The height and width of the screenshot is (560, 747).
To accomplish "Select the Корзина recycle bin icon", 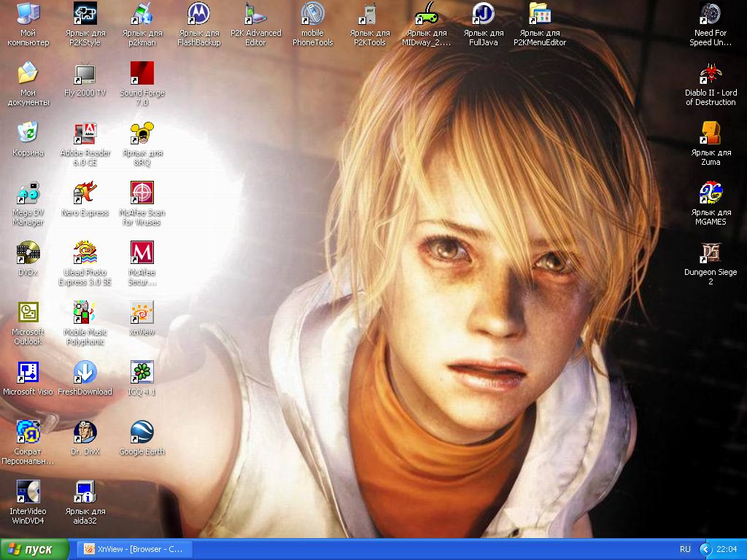I will (28, 133).
